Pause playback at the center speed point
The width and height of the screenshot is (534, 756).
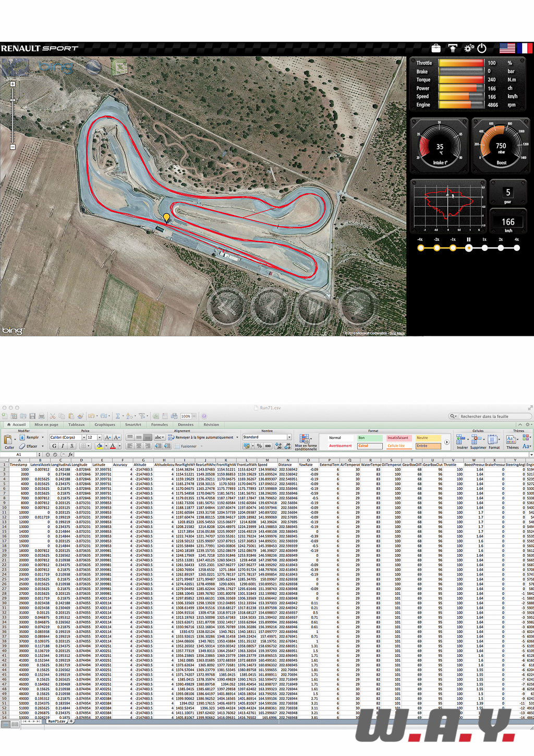pos(469,248)
